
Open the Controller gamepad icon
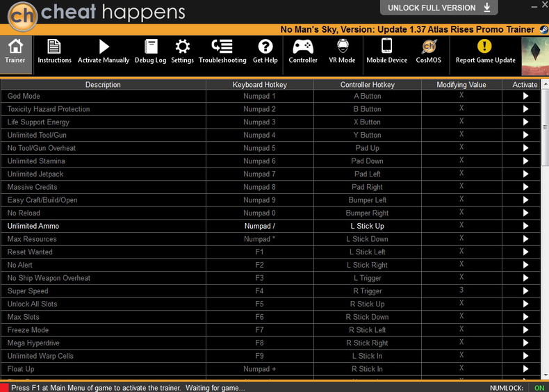[303, 47]
